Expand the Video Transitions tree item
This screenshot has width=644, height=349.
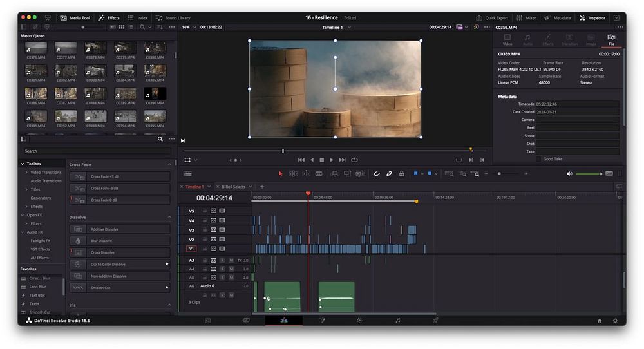26,172
